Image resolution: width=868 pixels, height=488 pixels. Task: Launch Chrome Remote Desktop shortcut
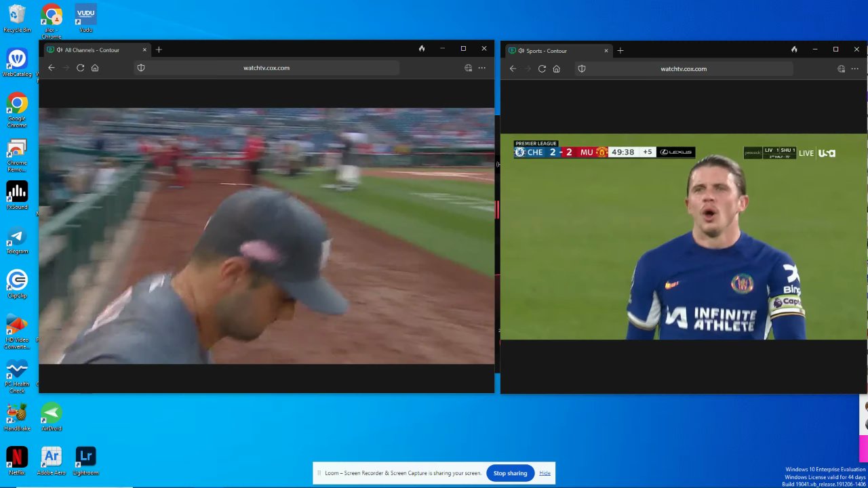[x=17, y=155]
